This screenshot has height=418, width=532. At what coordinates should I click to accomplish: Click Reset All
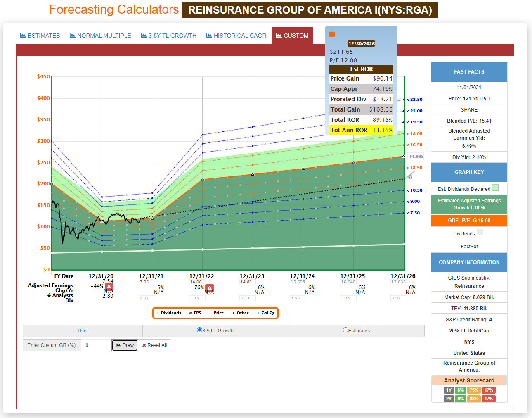154,345
